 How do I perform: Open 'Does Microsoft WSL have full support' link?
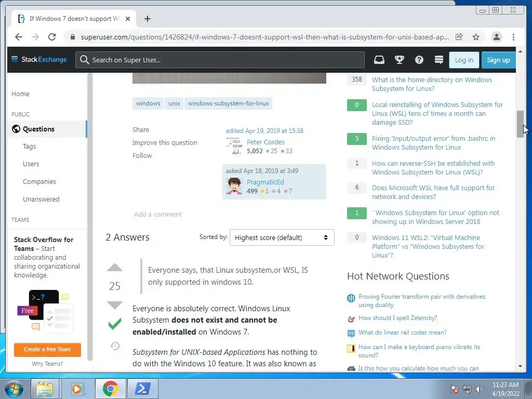click(x=433, y=192)
